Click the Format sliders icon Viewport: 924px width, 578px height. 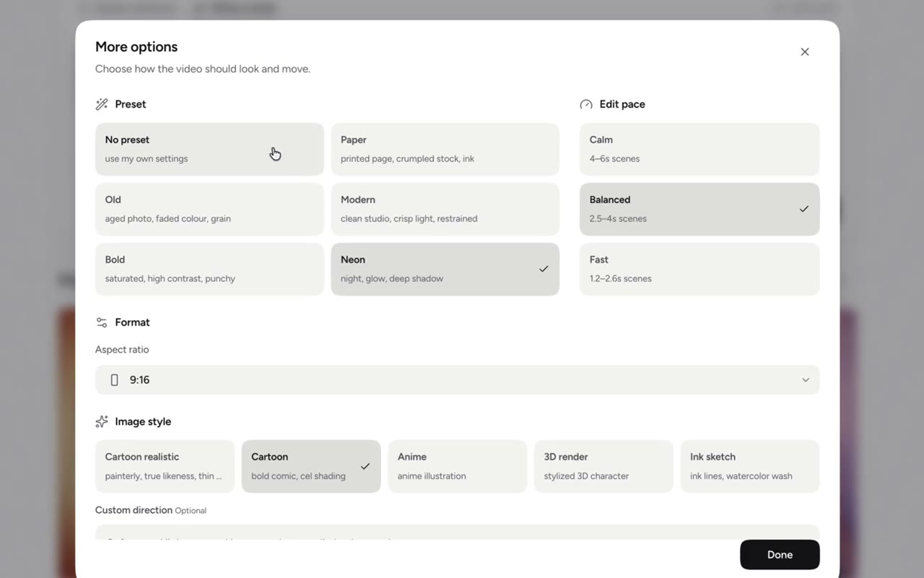click(102, 322)
